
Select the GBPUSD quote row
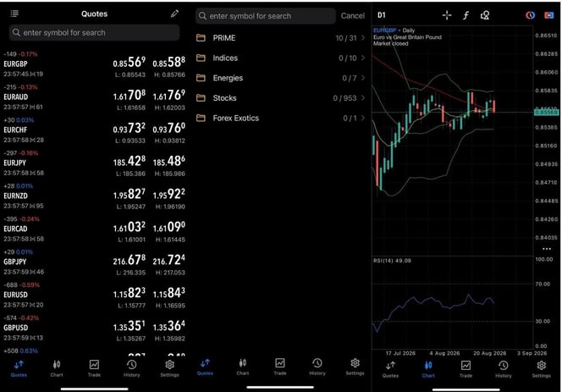pos(94,329)
